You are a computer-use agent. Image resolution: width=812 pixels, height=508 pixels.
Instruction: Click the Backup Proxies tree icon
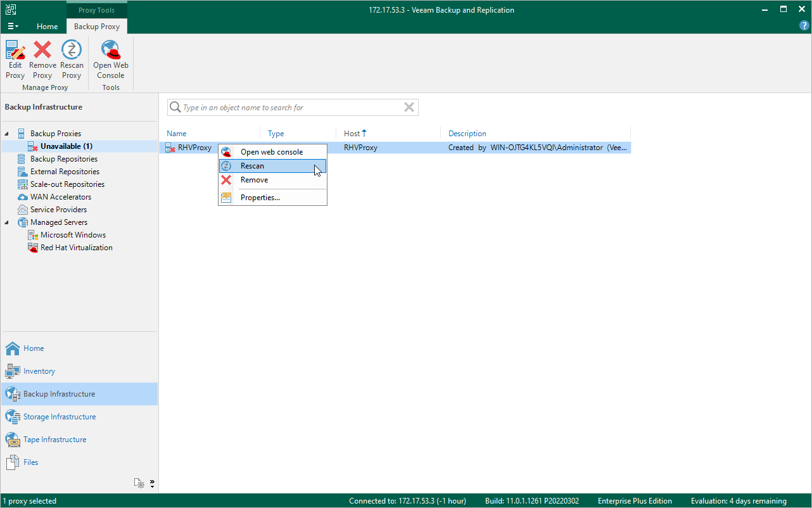(x=22, y=134)
